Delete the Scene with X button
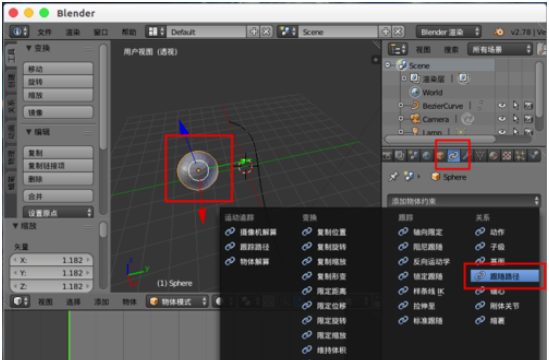Viewport: 549px width, 360px height. click(398, 32)
